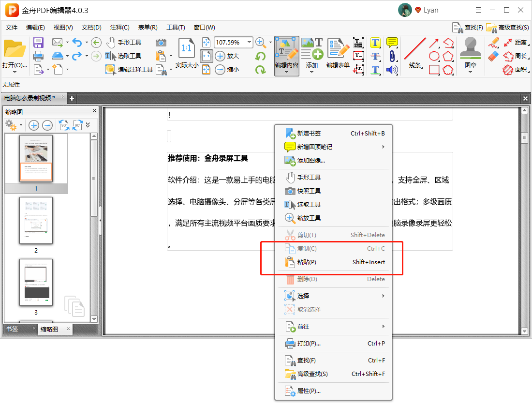The width and height of the screenshot is (532, 406).
Task: Open the 文件 menu
Action: 12,28
